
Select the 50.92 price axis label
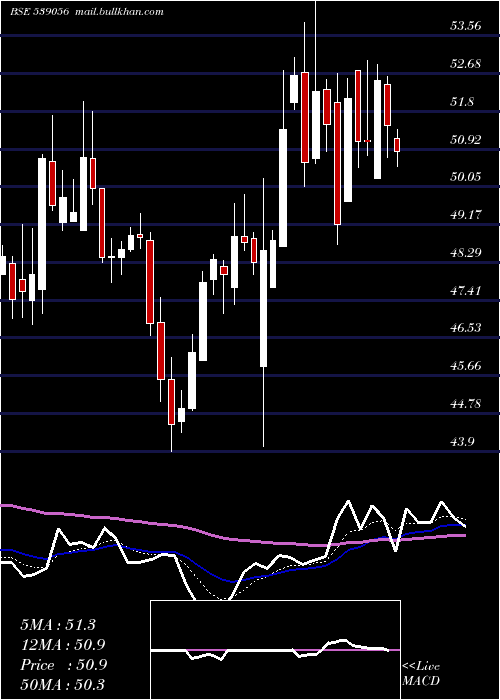pos(465,140)
